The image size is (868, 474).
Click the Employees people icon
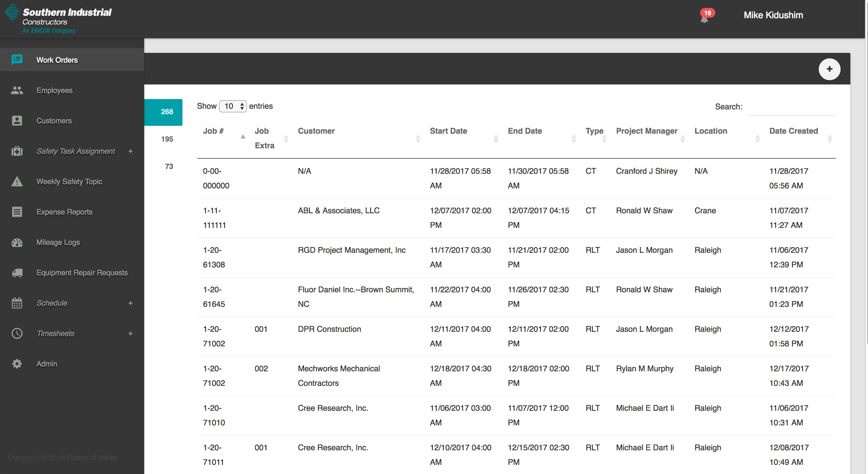tap(17, 90)
